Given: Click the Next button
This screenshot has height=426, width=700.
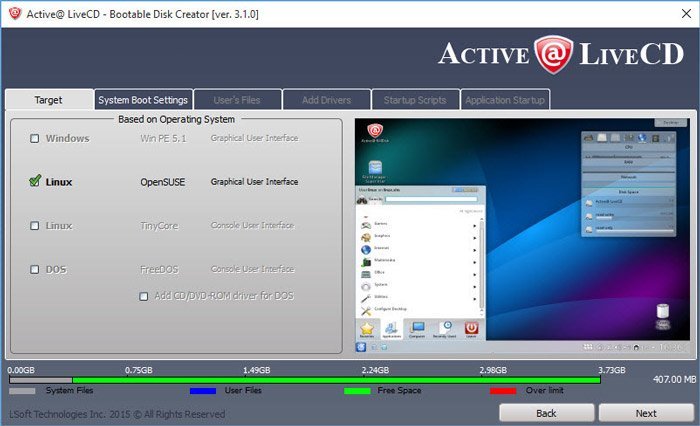Looking at the screenshot, I should point(646,413).
